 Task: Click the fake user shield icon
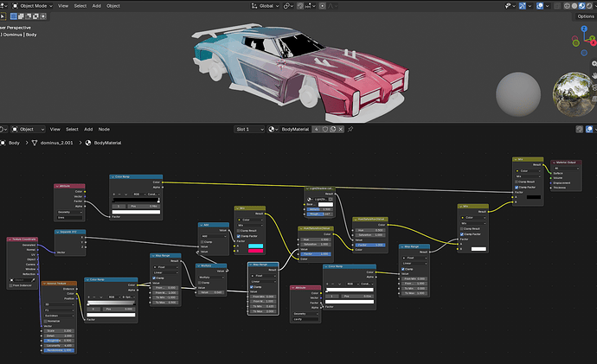(x=325, y=130)
